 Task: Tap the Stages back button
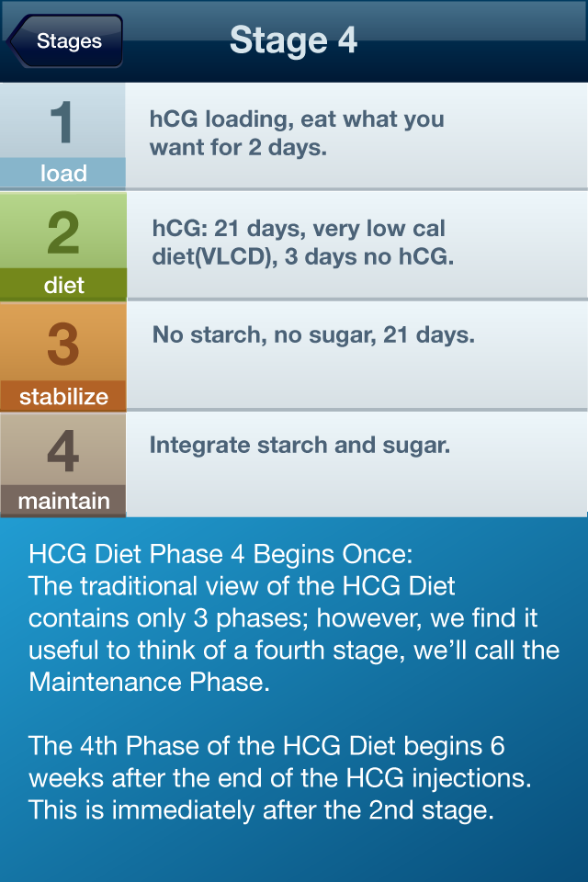pyautogui.click(x=66, y=40)
